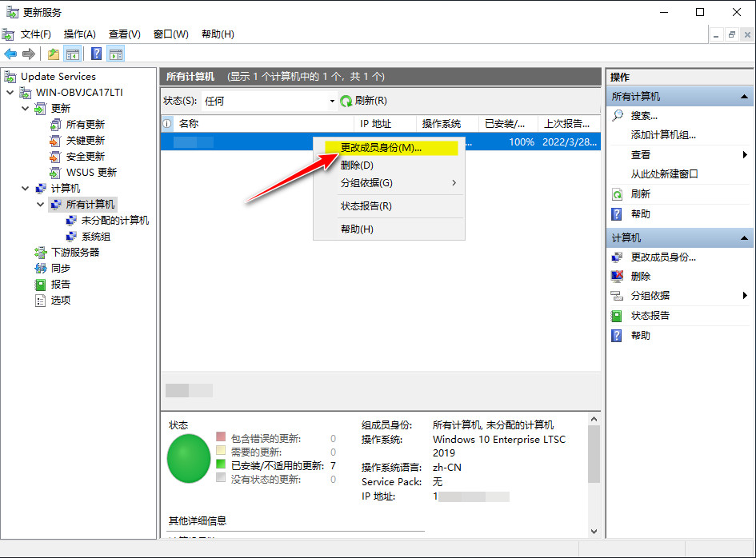756x558 pixels.
Task: Expand the 分组依据 submenu arrow in actions pane
Action: [745, 296]
